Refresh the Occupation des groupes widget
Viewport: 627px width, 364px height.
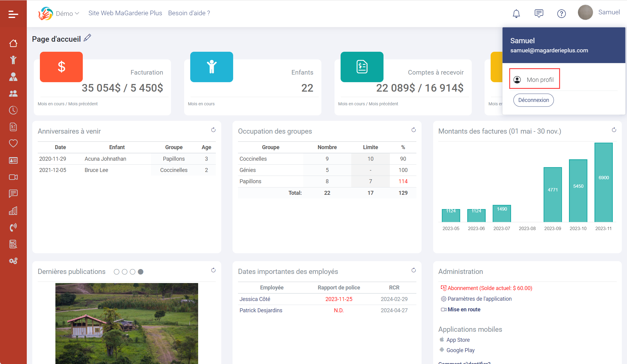coord(414,130)
